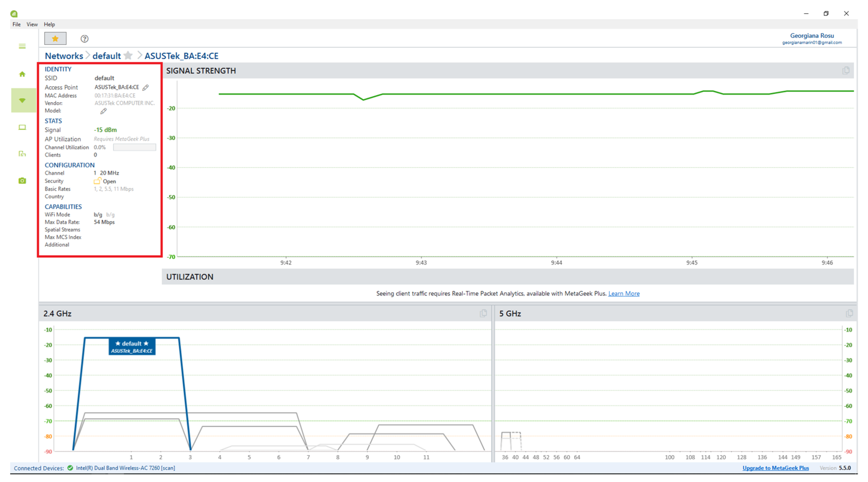Toggle the yellow star favorites filter button
The width and height of the screenshot is (868, 482).
[55, 39]
